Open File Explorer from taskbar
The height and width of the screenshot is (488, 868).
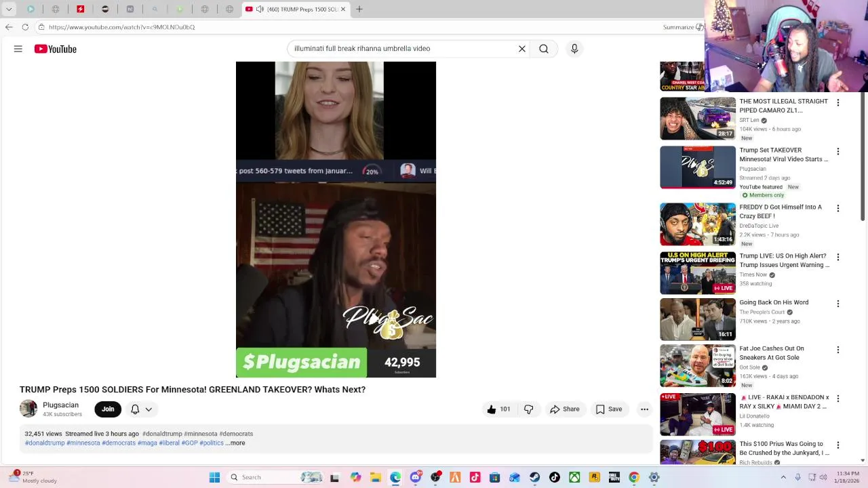click(x=376, y=477)
